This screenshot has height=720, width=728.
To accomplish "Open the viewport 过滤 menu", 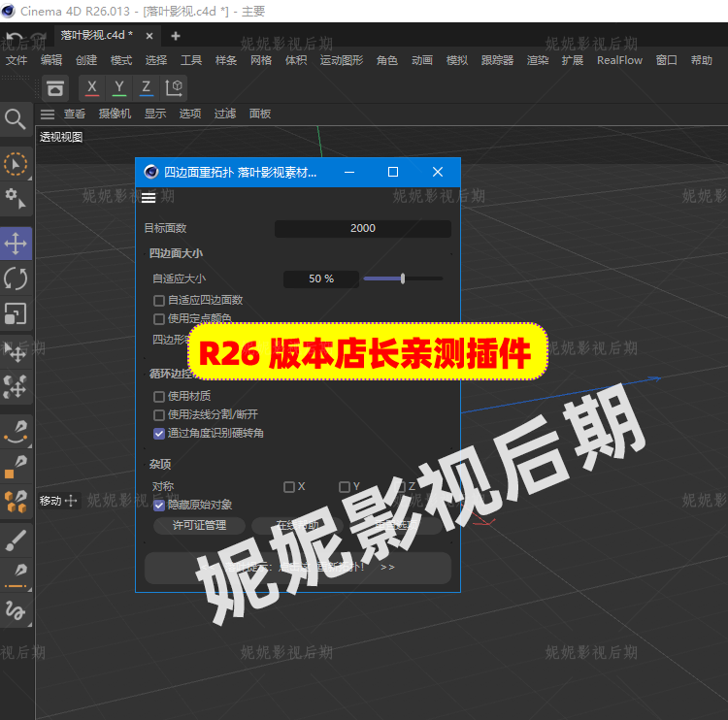I will pyautogui.click(x=225, y=114).
